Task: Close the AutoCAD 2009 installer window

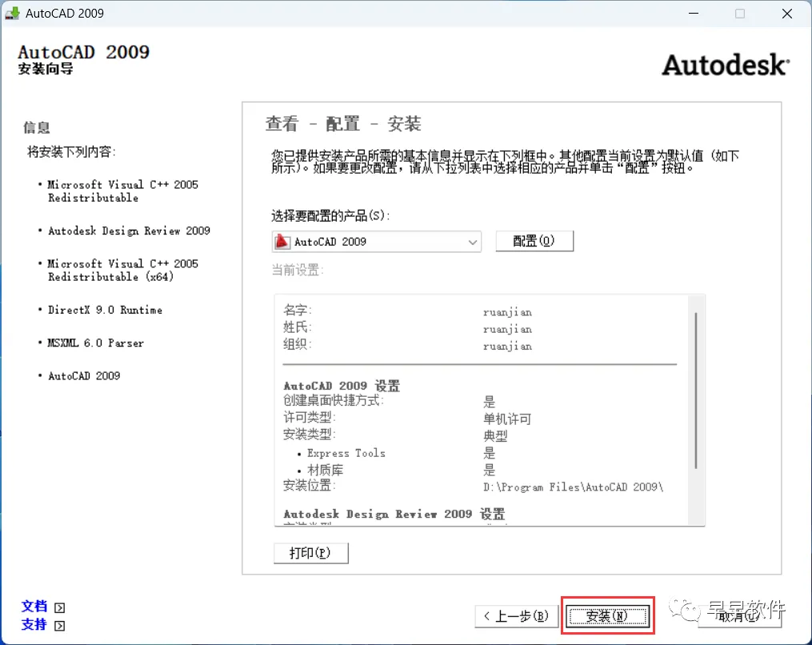Action: (786, 14)
